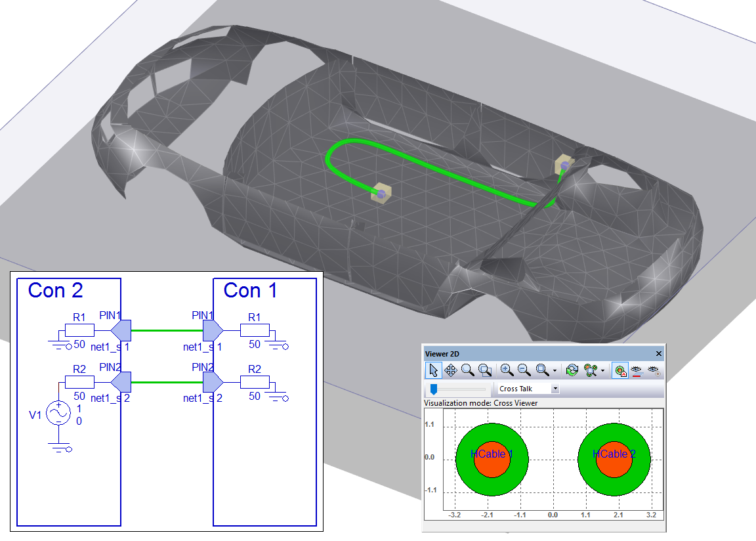Click the zoom out icon
This screenshot has width=756, height=541.
coord(523,370)
